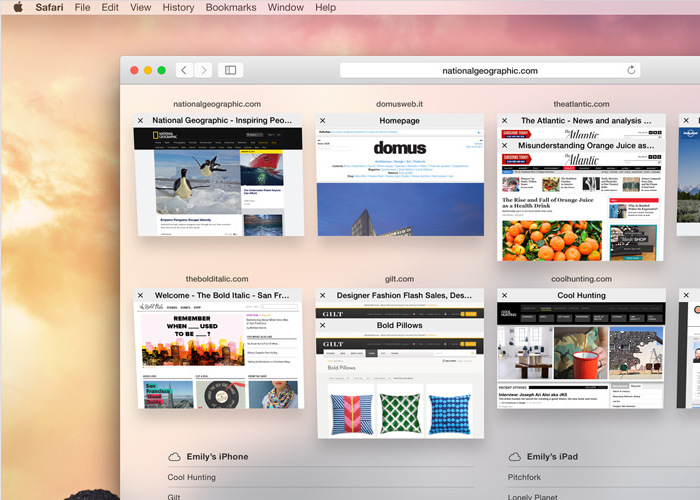This screenshot has height=500, width=700.
Task: Click the coolhunting.com group label
Action: (x=581, y=279)
